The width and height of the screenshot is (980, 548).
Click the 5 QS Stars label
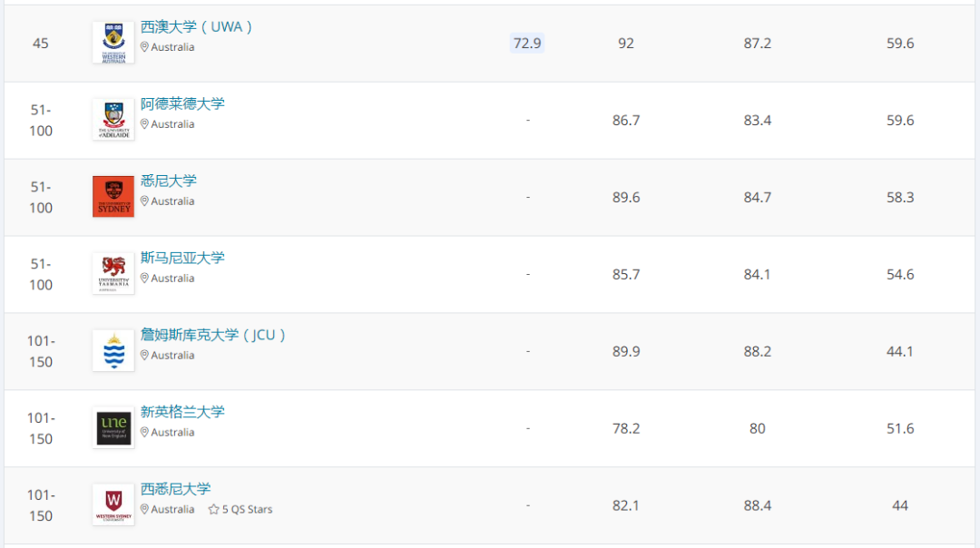pos(247,510)
